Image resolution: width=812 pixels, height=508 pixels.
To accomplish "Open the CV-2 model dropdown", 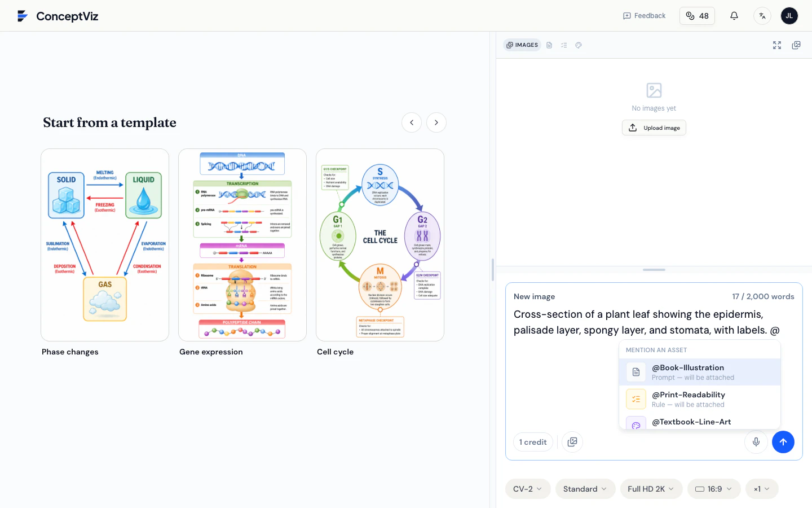I will click(527, 489).
